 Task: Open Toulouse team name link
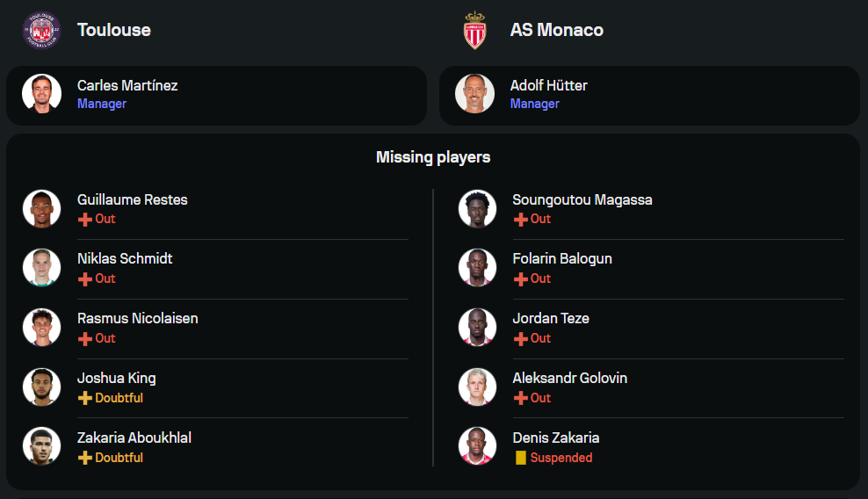[x=114, y=30]
